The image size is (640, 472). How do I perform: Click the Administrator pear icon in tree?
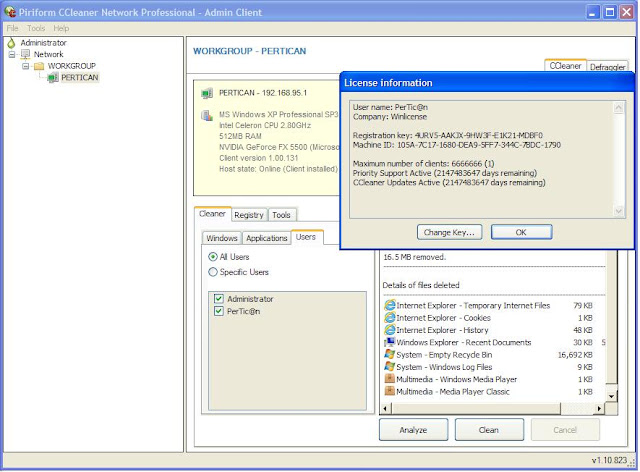coord(11,42)
